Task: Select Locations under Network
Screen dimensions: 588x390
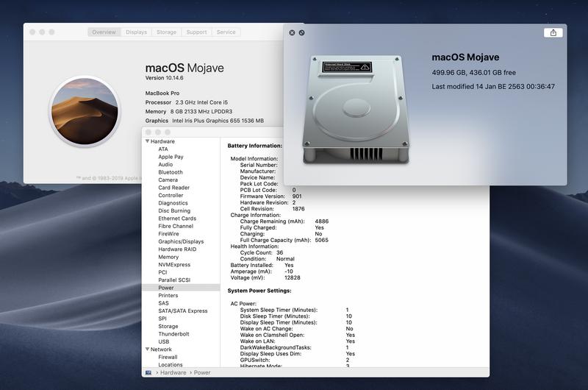Action: 171,364
